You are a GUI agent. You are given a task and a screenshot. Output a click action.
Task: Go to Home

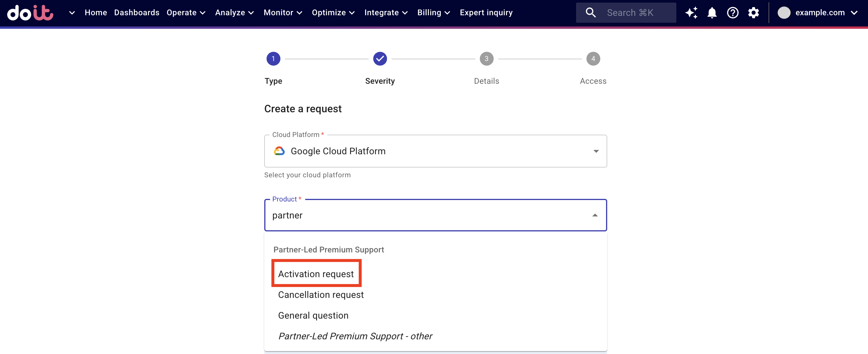click(x=96, y=13)
